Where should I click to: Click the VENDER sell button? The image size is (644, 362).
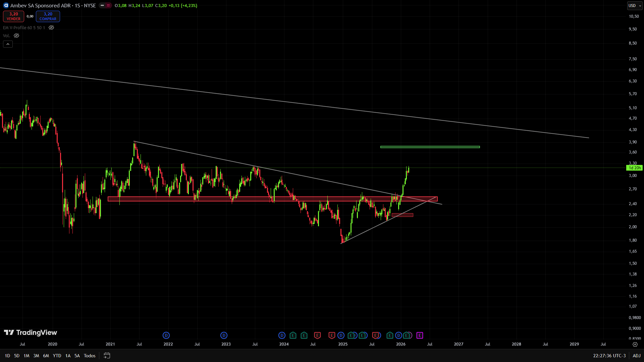point(13,16)
